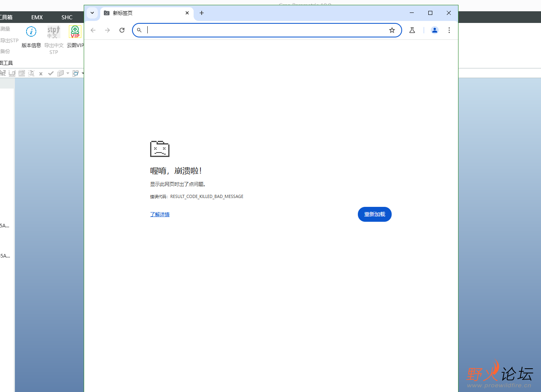Viewport: 541px width, 392px height.
Task: Bookmark the page via the star icon
Action: [392, 30]
